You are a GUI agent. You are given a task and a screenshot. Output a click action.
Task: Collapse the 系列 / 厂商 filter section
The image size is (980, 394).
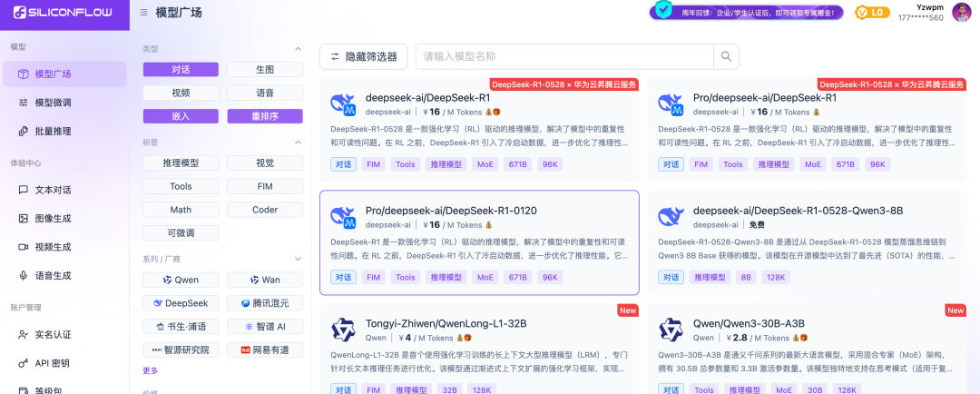click(x=299, y=259)
